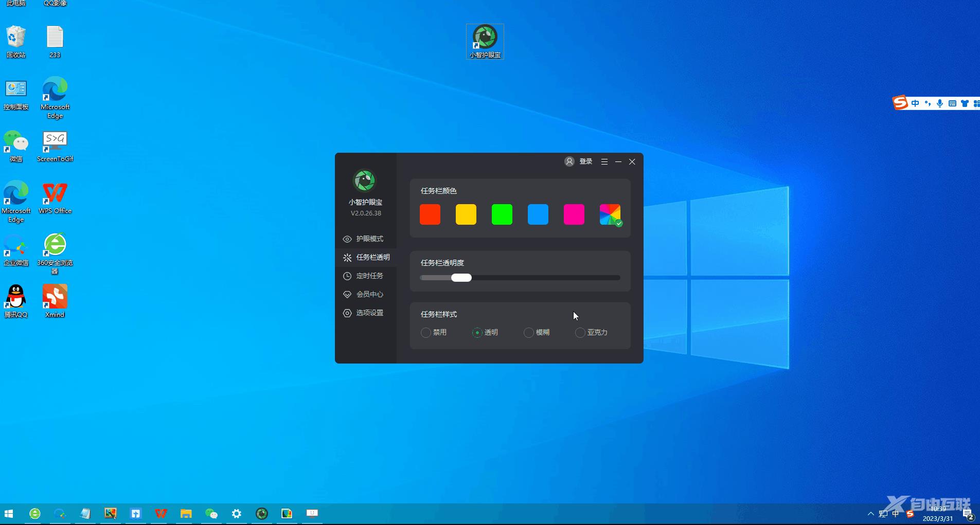Image resolution: width=980 pixels, height=525 pixels.
Task: Close the 小智护眼宝 window
Action: (632, 161)
